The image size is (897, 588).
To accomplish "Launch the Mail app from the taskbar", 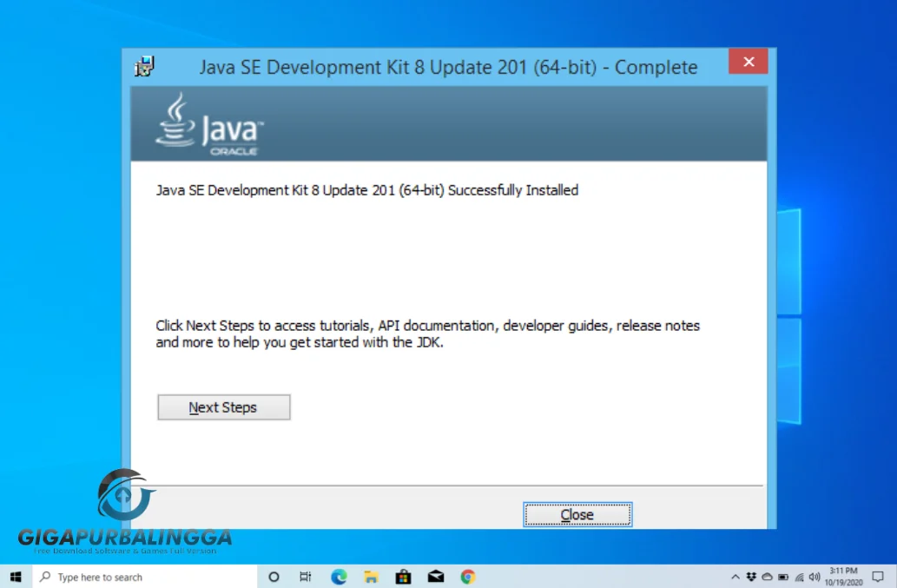I will click(x=435, y=576).
